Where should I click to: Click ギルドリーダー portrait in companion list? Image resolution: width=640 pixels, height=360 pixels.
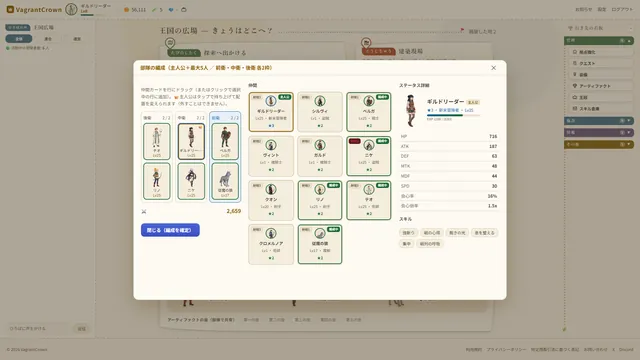(271, 101)
